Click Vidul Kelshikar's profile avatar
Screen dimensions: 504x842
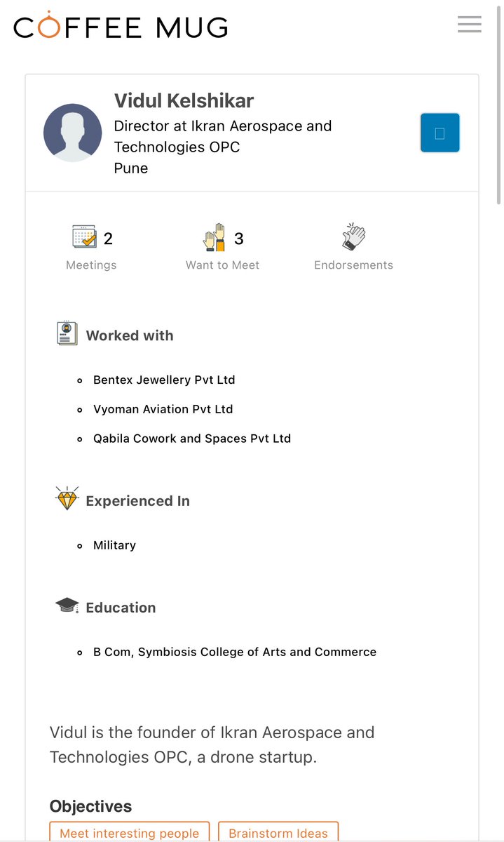[x=73, y=133]
